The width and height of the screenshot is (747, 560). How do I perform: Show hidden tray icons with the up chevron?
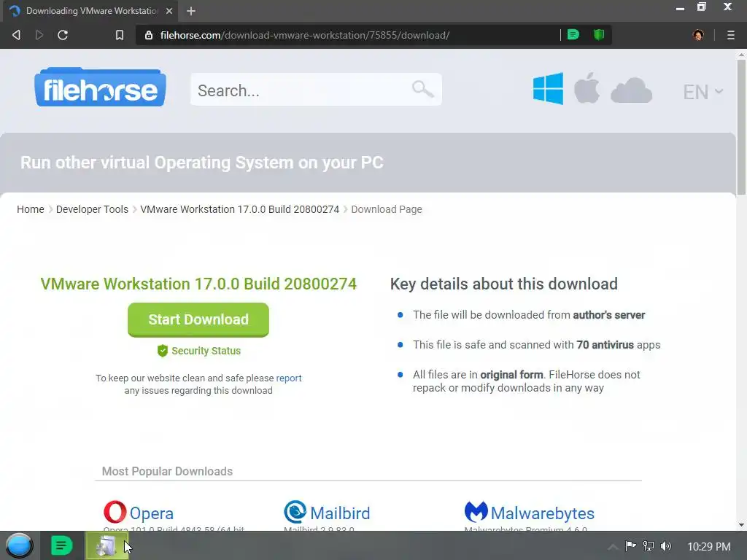click(x=613, y=547)
